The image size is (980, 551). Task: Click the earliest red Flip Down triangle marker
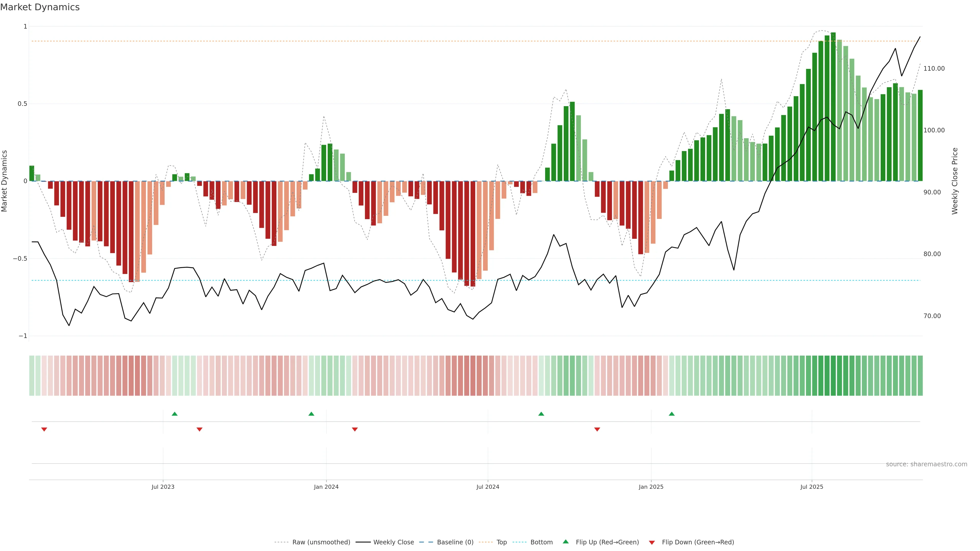(44, 429)
